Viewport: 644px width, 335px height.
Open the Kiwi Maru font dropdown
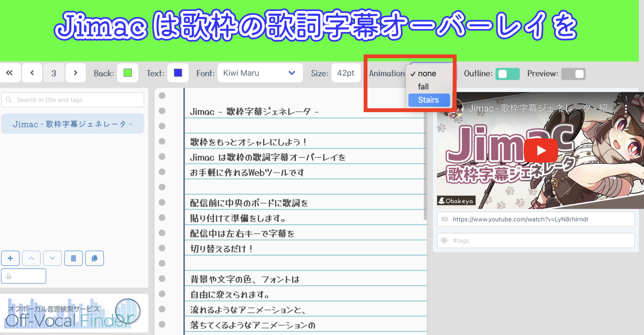point(260,73)
